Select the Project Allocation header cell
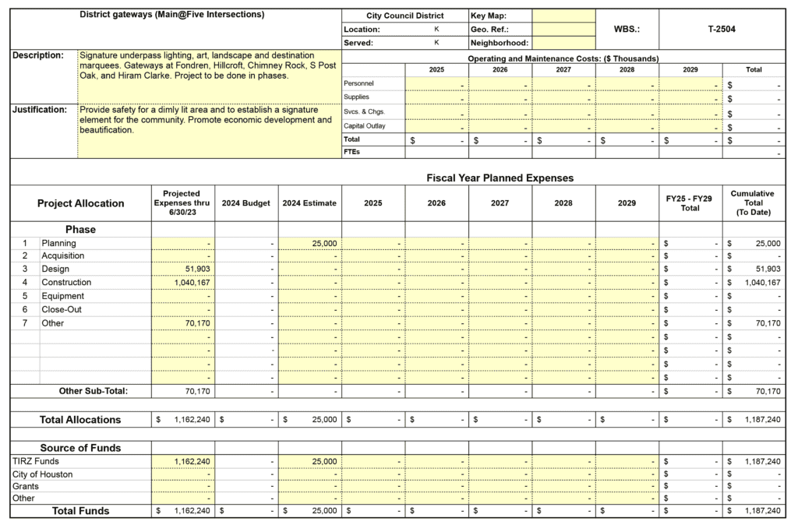Viewport: 798px width, 532px height. (x=80, y=203)
